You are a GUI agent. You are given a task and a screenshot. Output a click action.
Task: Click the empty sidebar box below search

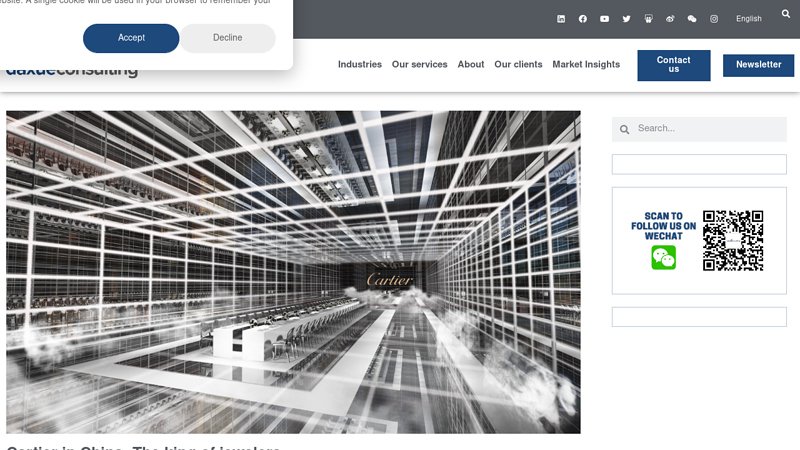pyautogui.click(x=699, y=164)
